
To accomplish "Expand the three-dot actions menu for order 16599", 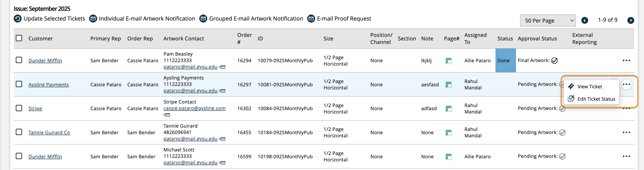I will pos(626,157).
